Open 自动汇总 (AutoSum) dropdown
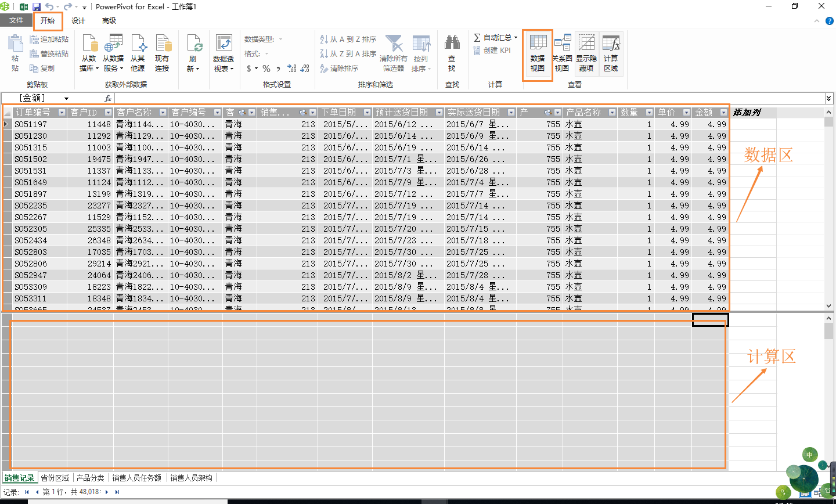The image size is (836, 504). [495, 37]
